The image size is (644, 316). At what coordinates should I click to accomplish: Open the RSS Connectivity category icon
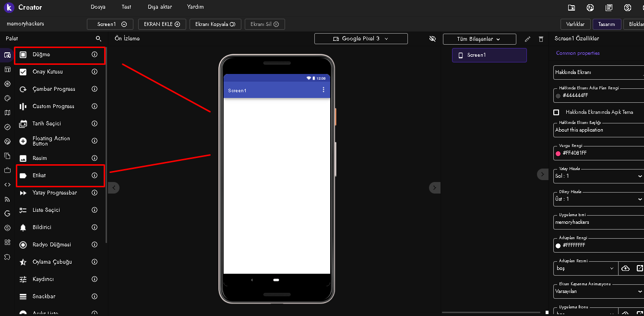tap(7, 199)
